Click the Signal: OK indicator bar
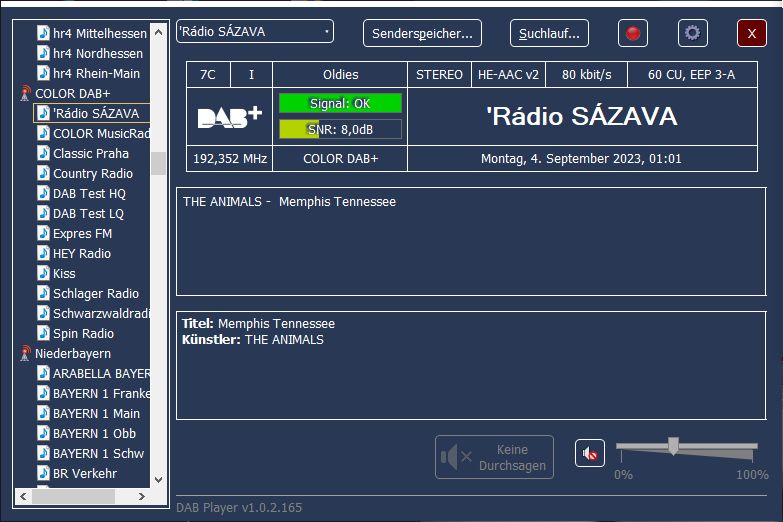This screenshot has height=522, width=783. [x=340, y=103]
